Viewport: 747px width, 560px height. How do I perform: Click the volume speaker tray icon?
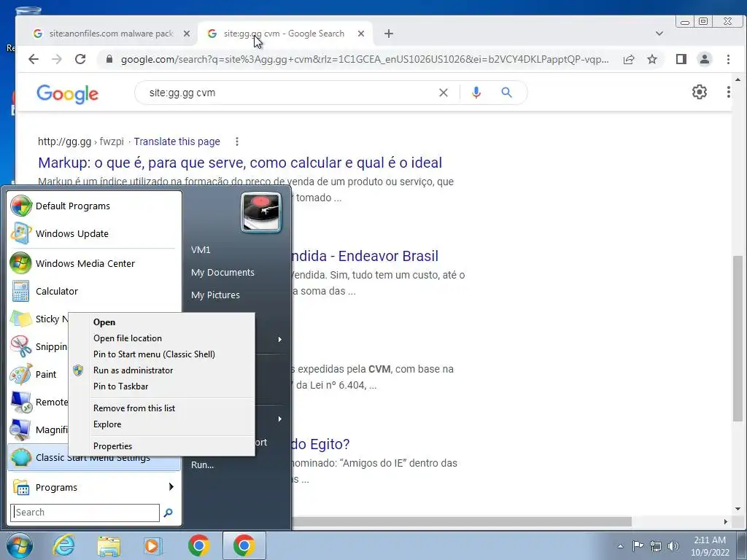point(673,546)
